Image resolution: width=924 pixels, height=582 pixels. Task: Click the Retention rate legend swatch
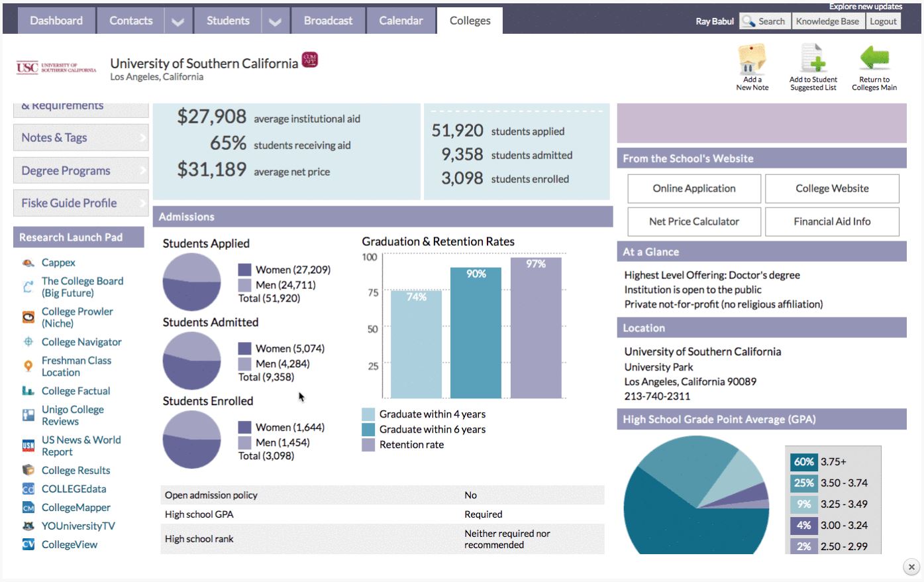click(x=368, y=445)
